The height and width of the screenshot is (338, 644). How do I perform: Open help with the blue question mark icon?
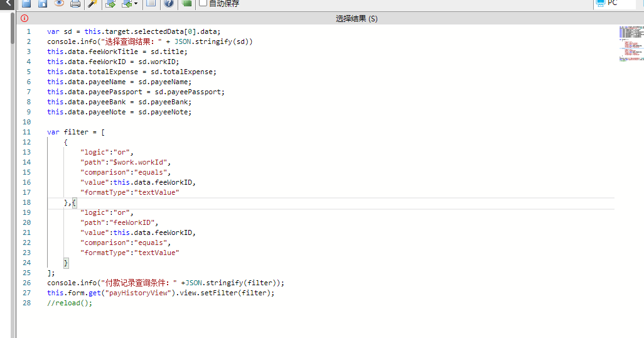(x=169, y=4)
